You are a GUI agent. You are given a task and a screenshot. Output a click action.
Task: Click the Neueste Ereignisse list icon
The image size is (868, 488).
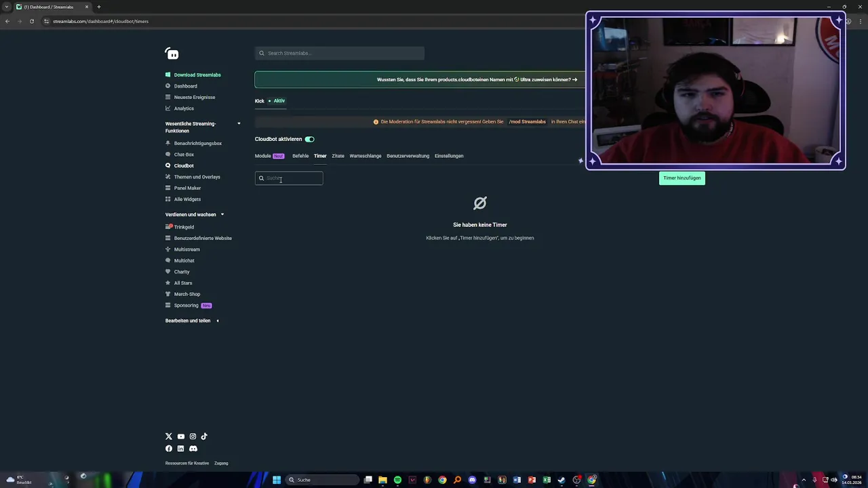click(168, 97)
